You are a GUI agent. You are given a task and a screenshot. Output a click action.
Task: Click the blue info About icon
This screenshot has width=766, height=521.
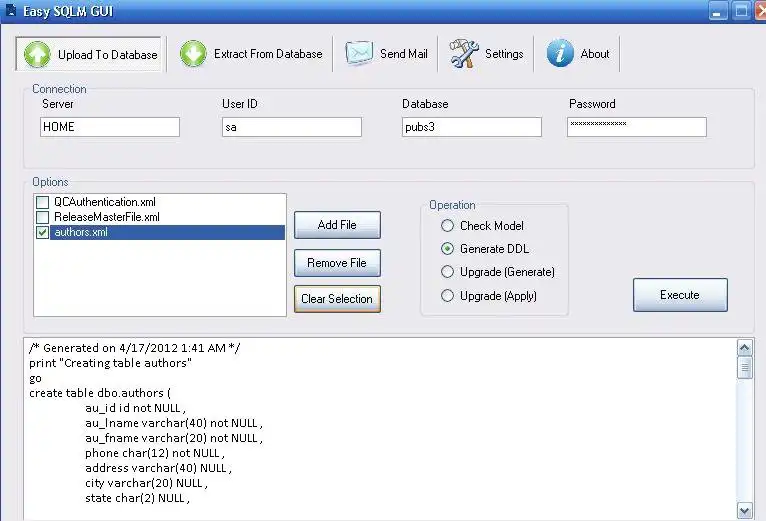[560, 53]
